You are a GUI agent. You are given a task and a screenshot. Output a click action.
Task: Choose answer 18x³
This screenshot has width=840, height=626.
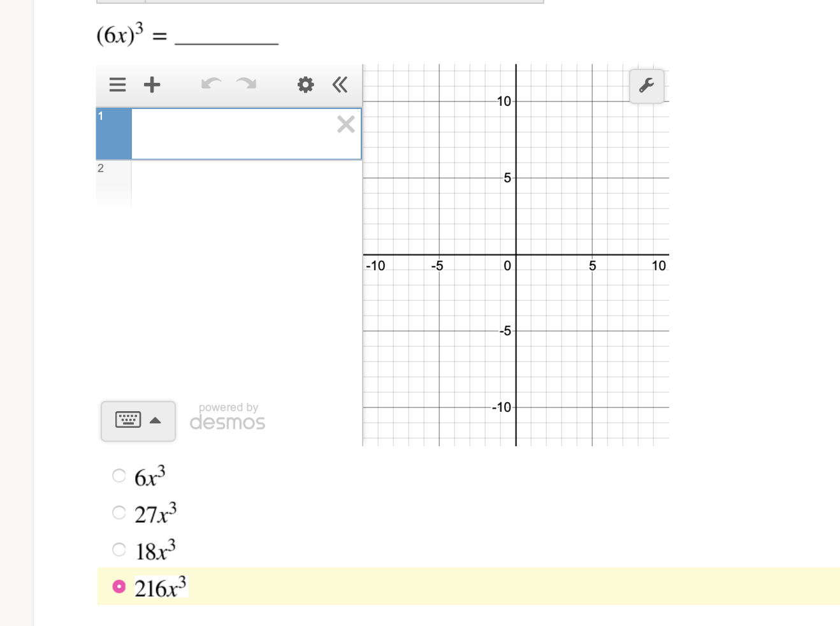[x=119, y=550]
